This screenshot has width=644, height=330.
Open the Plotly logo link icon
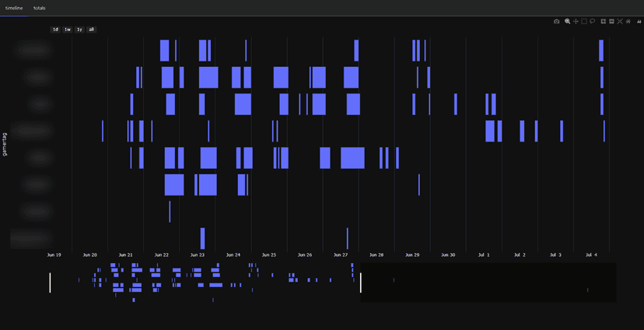pyautogui.click(x=639, y=21)
